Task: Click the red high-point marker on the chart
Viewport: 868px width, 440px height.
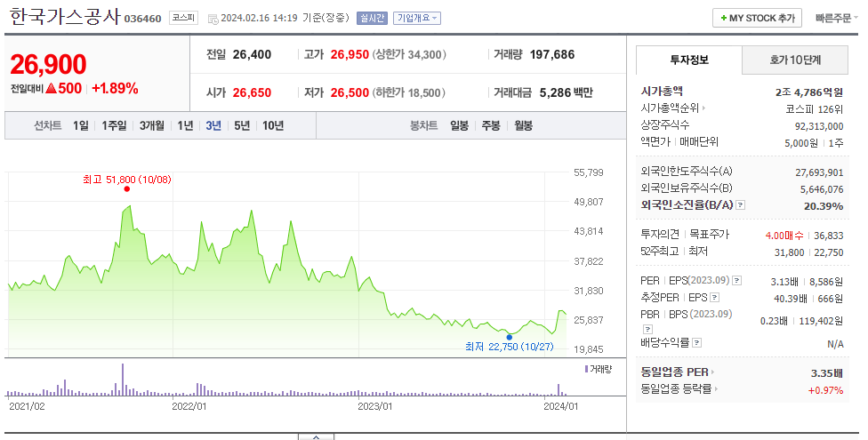Action: tap(127, 188)
